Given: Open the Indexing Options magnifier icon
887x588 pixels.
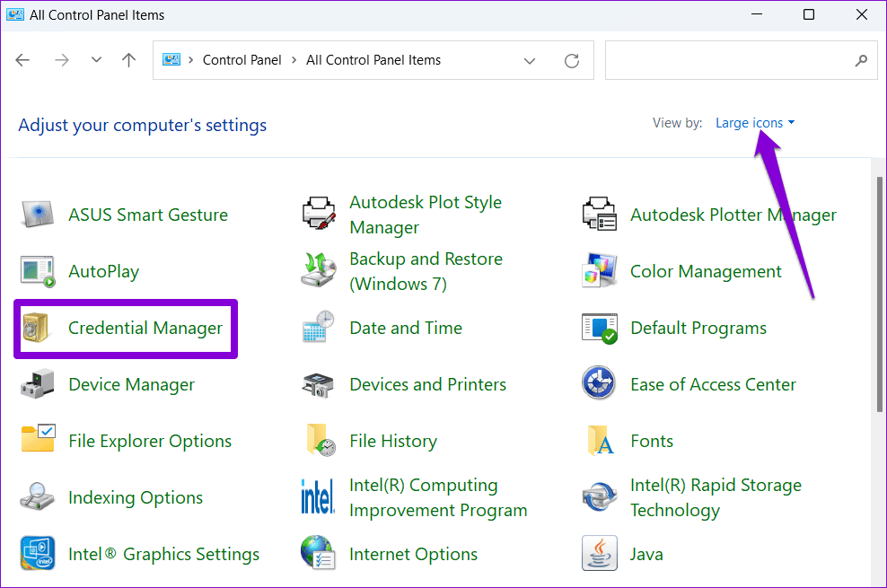Looking at the screenshot, I should click(x=38, y=496).
